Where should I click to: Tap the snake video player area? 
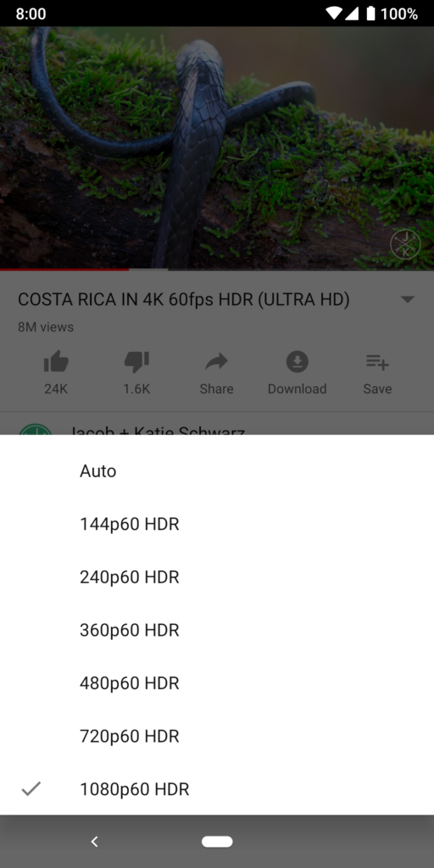(217, 147)
